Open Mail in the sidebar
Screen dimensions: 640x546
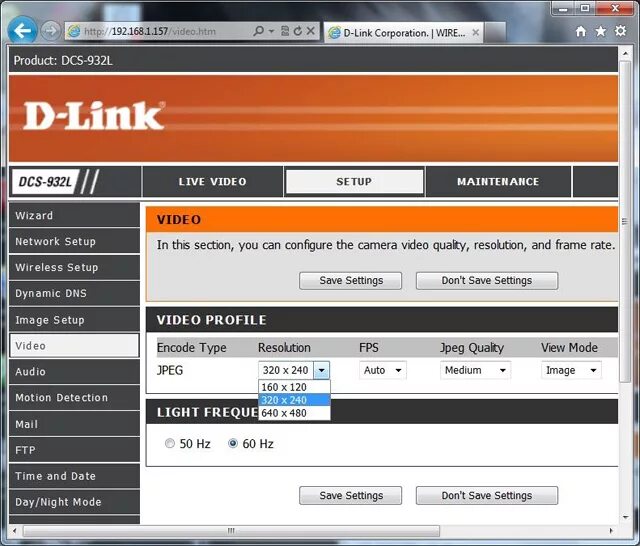click(x=74, y=424)
